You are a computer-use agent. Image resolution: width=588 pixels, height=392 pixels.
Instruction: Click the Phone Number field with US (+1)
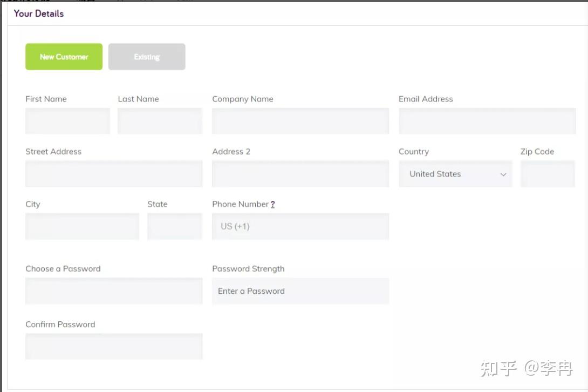[300, 226]
